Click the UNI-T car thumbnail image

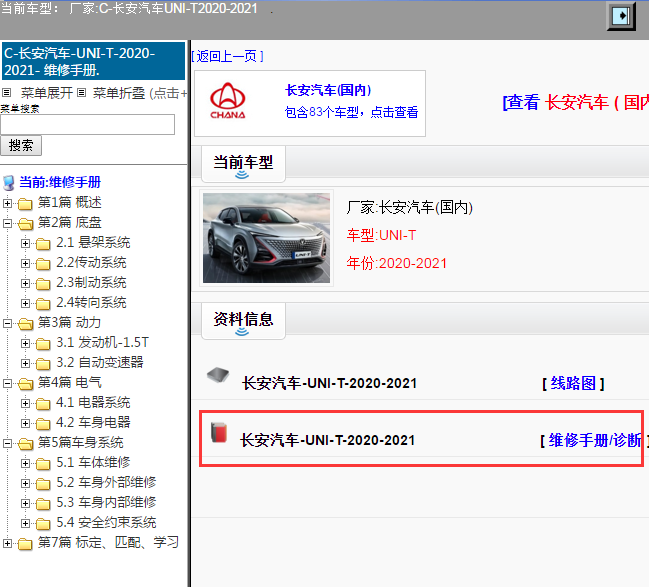click(x=266, y=238)
